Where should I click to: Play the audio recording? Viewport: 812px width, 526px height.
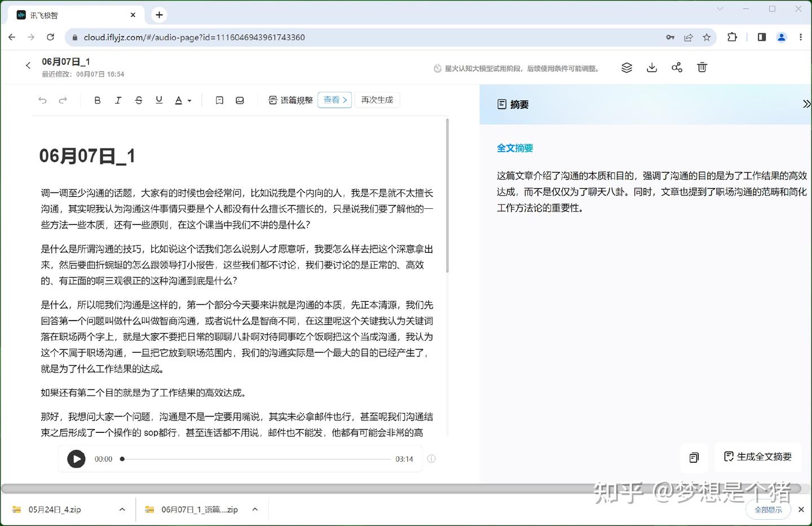76,459
